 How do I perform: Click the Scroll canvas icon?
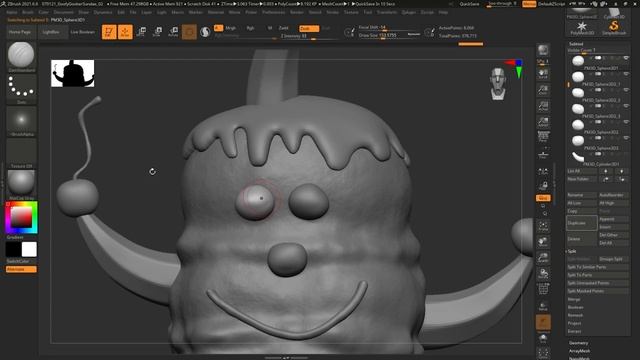(x=543, y=74)
